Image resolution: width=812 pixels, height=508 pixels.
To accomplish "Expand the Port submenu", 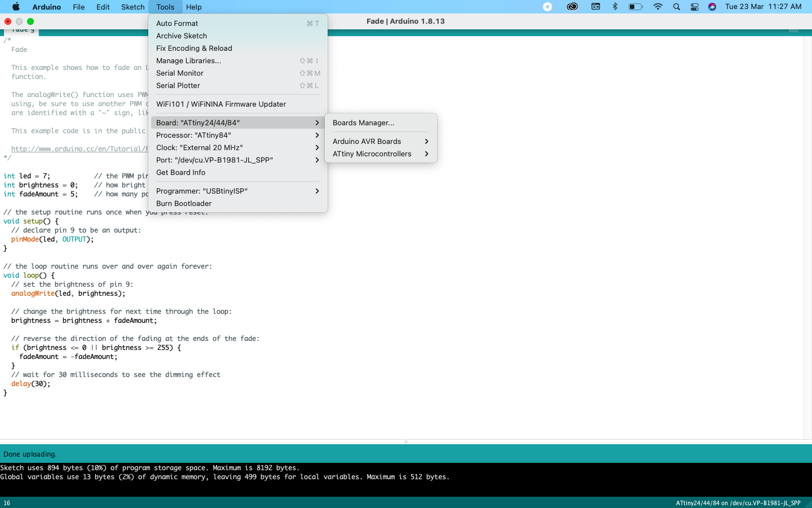I will click(x=238, y=160).
